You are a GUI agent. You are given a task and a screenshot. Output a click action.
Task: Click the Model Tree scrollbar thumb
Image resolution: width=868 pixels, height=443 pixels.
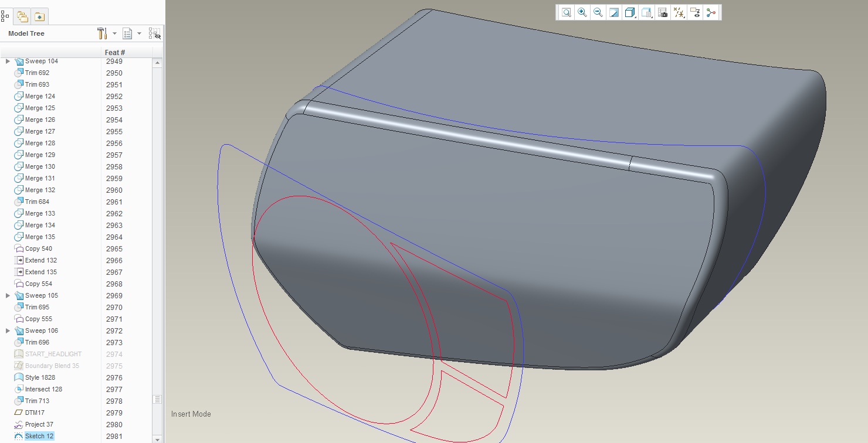coord(157,399)
